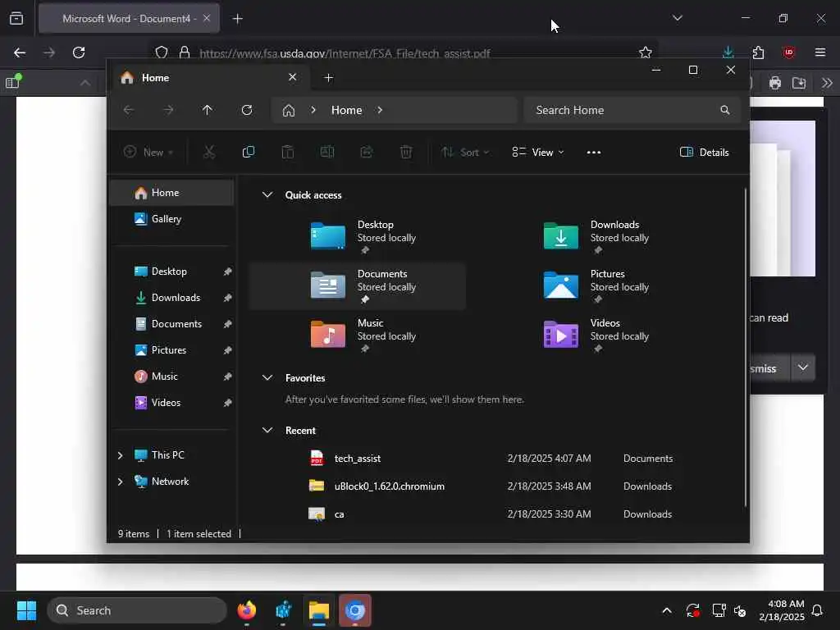Click the uBlock Origin icon in Firefox
The image size is (840, 630).
[789, 52]
